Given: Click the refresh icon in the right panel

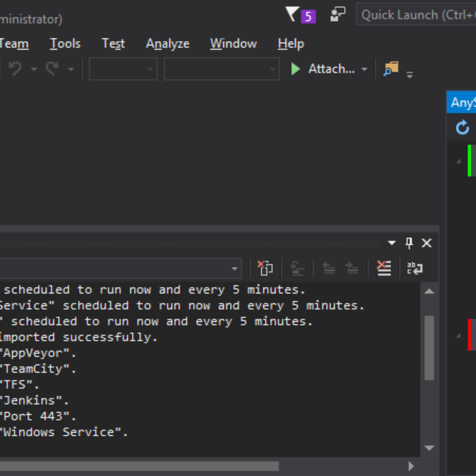Looking at the screenshot, I should 463,128.
